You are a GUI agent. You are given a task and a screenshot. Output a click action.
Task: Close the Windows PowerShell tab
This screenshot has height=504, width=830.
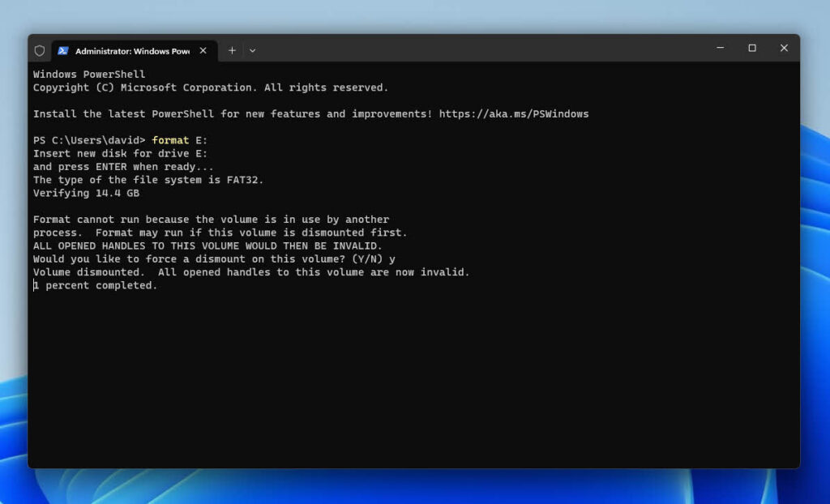[203, 50]
